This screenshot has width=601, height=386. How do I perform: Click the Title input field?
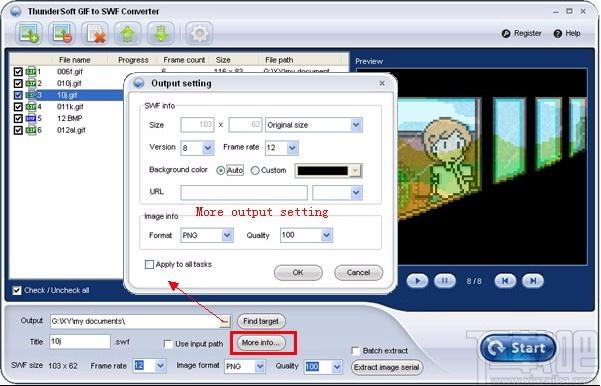click(x=80, y=342)
